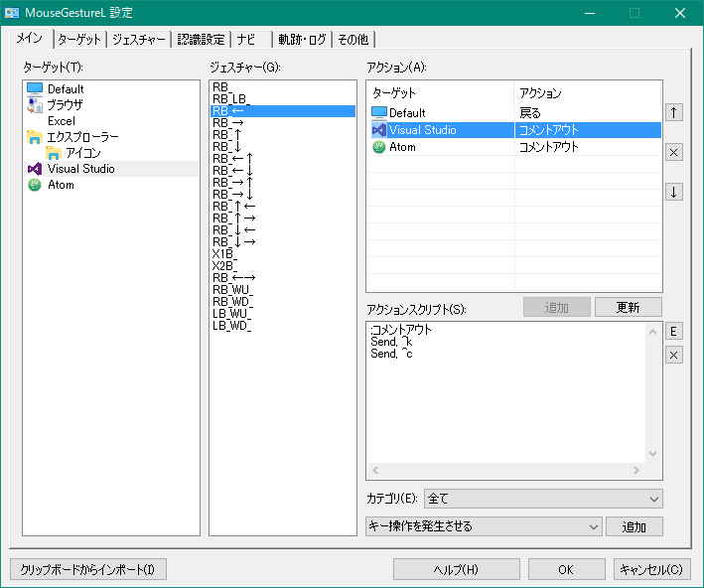The height and width of the screenshot is (588, 704).
Task: Delete action with X button beside action list
Action: coord(674,152)
